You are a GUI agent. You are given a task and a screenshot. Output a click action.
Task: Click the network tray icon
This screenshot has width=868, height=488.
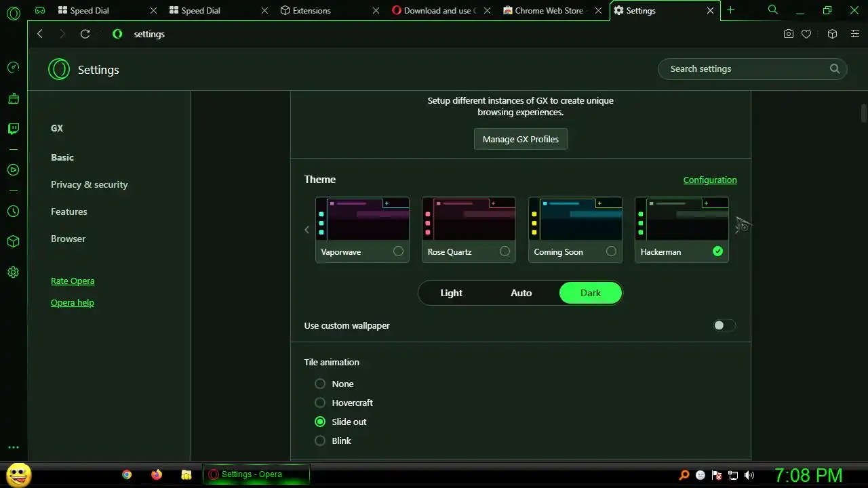733,475
